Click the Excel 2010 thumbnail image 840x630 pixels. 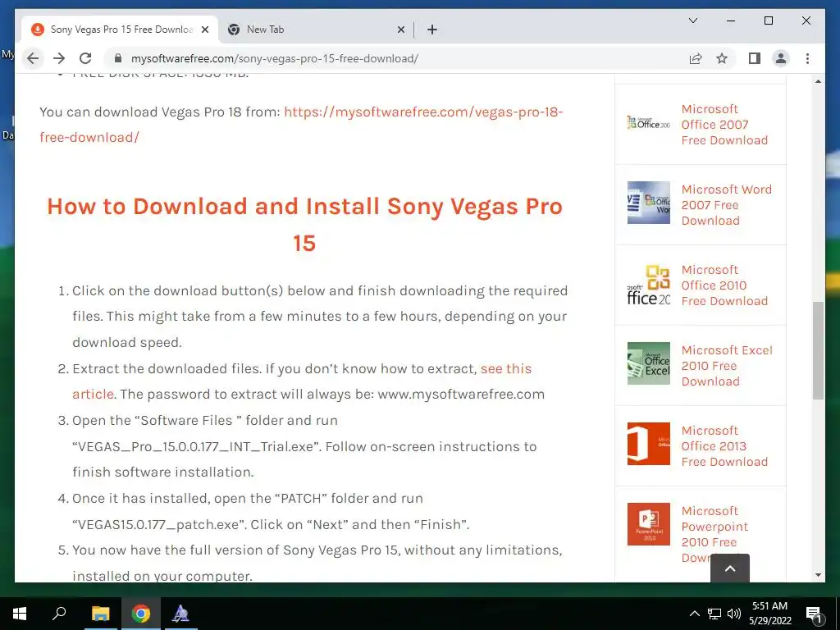[x=649, y=363]
